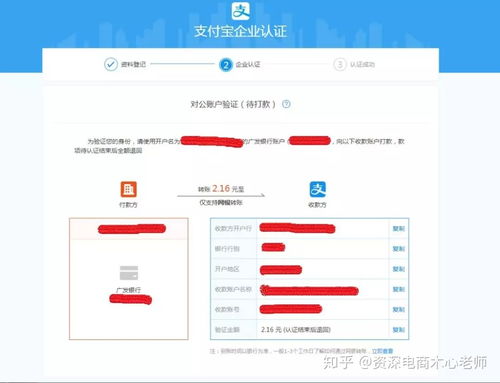This screenshot has height=383, width=500.
Task: Click the blue Alipay payee icon
Action: coord(318,189)
